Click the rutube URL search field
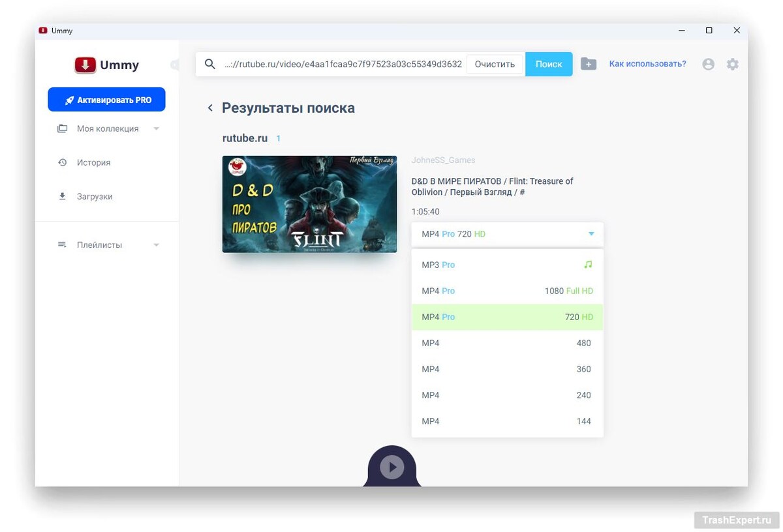This screenshot has height=532, width=783. (343, 64)
